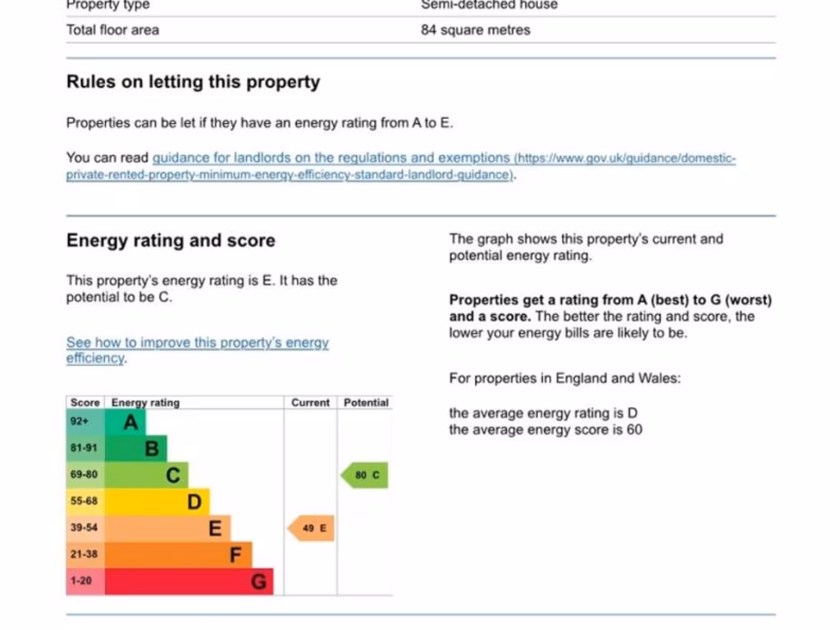Click the 'Energy rating and score' heading
This screenshot has width=840, height=630.
pyautogui.click(x=171, y=241)
